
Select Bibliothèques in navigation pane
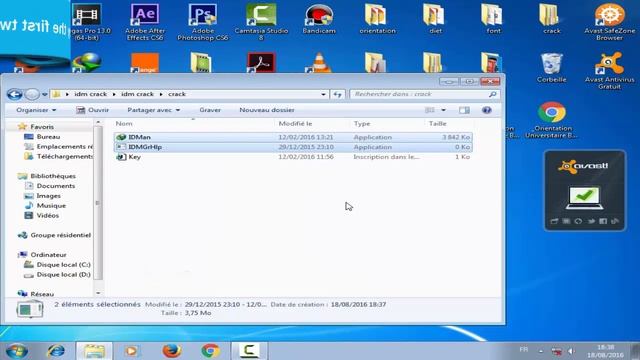(x=53, y=176)
